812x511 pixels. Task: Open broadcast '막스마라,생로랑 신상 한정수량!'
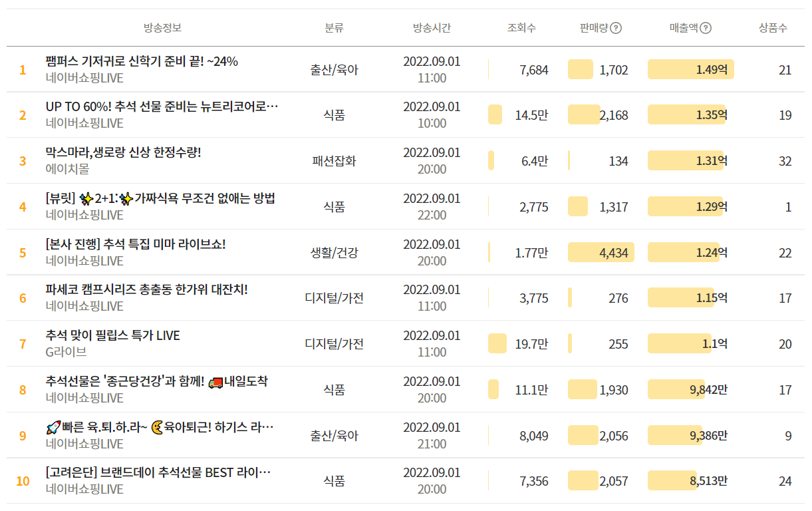click(123, 152)
